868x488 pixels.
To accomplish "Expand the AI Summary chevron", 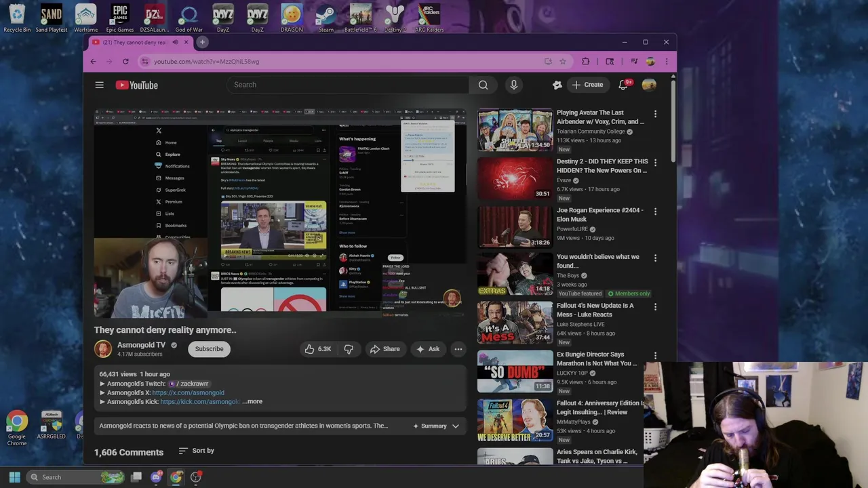I will click(x=456, y=426).
